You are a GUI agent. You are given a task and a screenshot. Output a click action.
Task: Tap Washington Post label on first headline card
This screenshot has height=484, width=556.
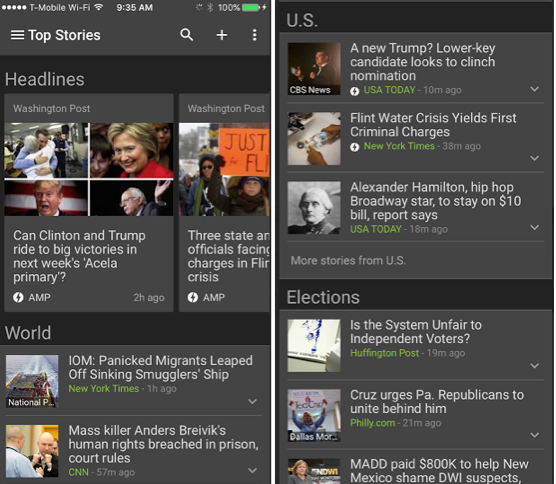pyautogui.click(x=51, y=109)
